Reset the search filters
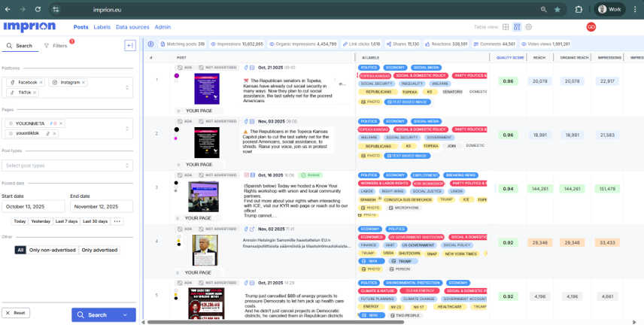644x325 pixels. click(16, 313)
